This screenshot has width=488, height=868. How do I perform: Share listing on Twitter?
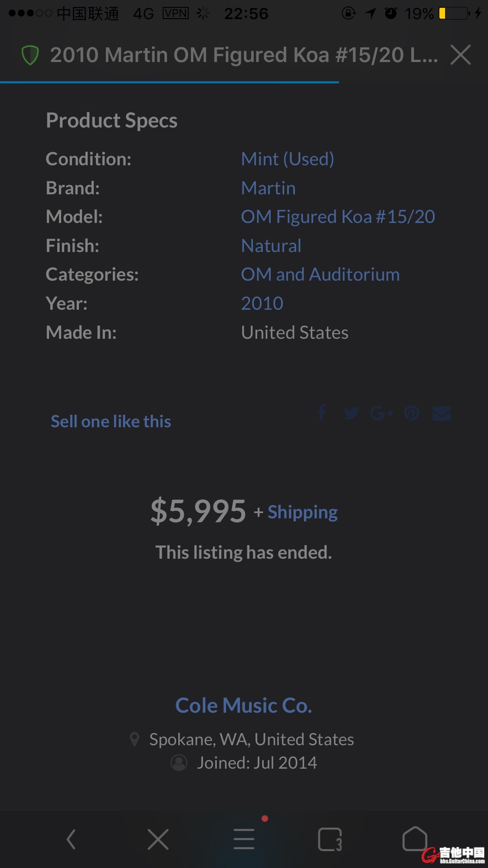click(351, 413)
